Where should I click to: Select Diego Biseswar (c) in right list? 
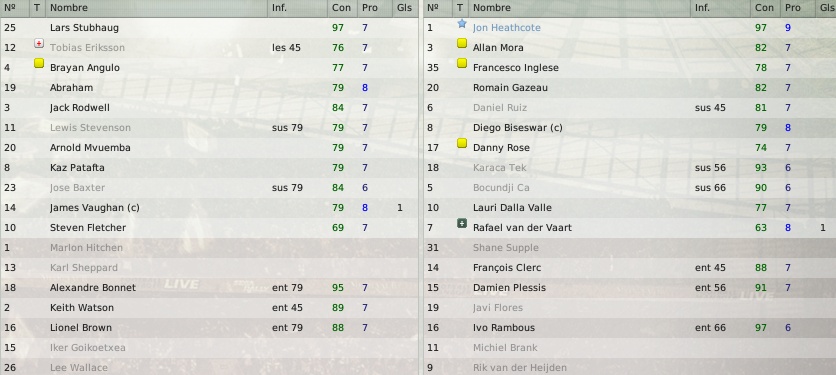[x=630, y=127]
